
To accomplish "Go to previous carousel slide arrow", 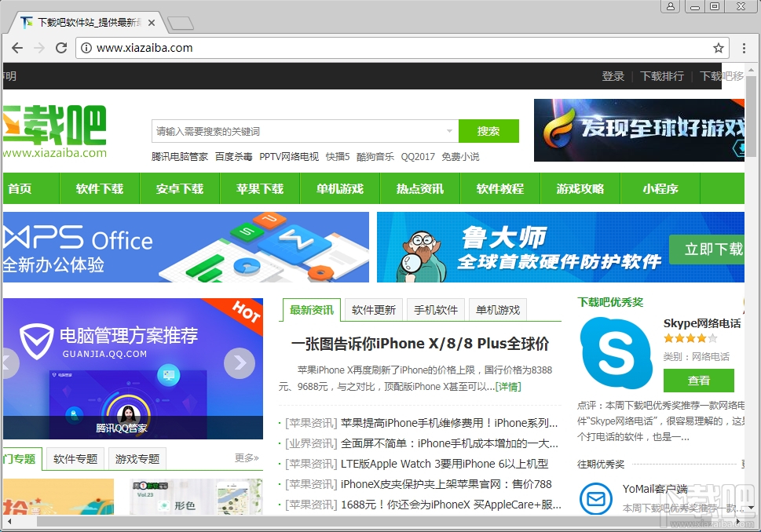I will pyautogui.click(x=9, y=363).
